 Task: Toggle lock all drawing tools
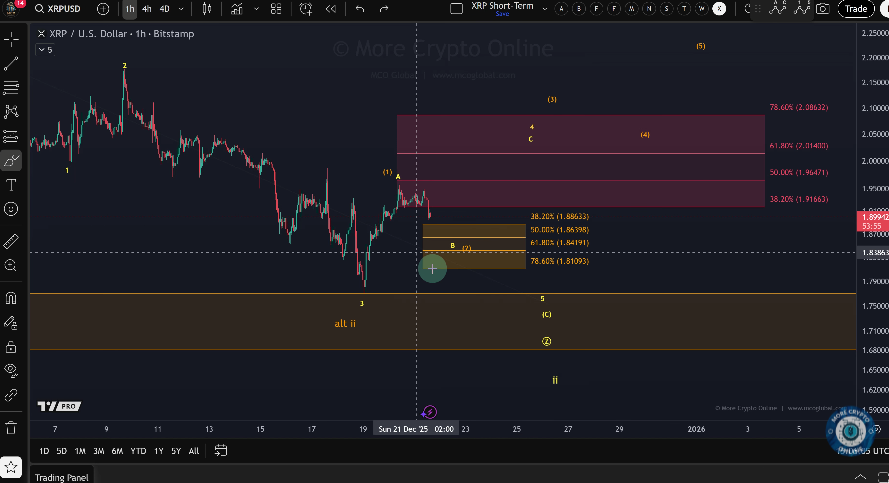(11, 347)
